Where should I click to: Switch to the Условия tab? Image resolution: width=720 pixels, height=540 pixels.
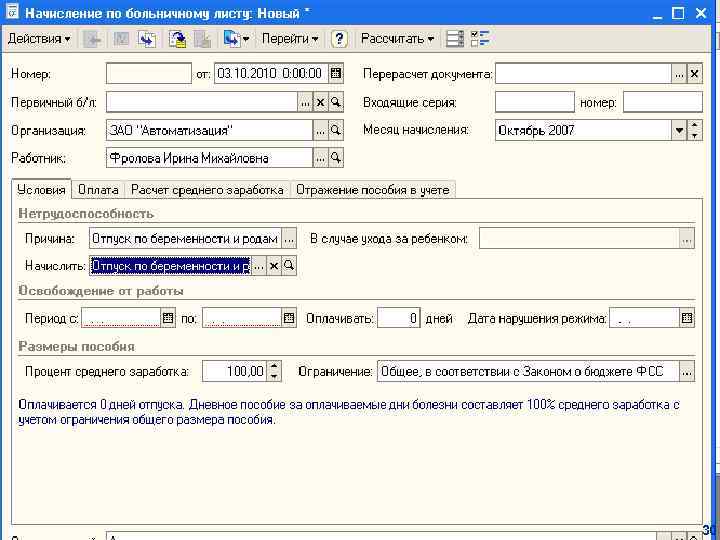pos(41,190)
